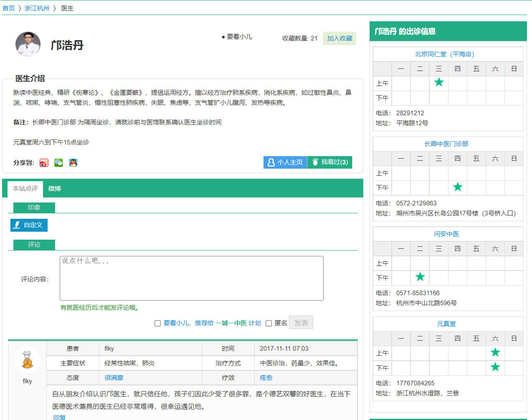The height and width of the screenshot is (420, 532).
Task: Click the doctor's profile photo
Action: (28, 44)
